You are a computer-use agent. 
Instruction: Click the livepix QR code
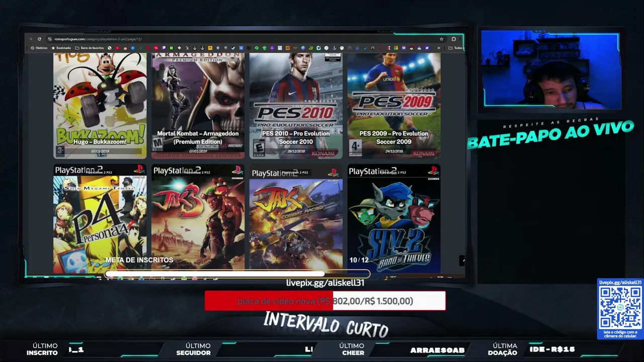[620, 308]
